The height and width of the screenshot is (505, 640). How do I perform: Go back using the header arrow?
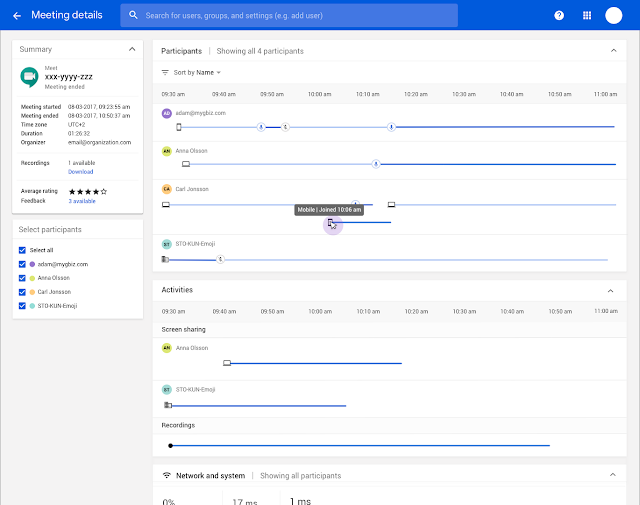pyautogui.click(x=17, y=16)
